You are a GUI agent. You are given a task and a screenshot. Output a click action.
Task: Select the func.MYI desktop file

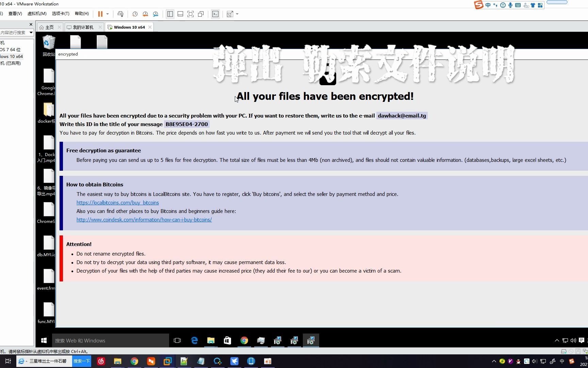click(x=47, y=313)
